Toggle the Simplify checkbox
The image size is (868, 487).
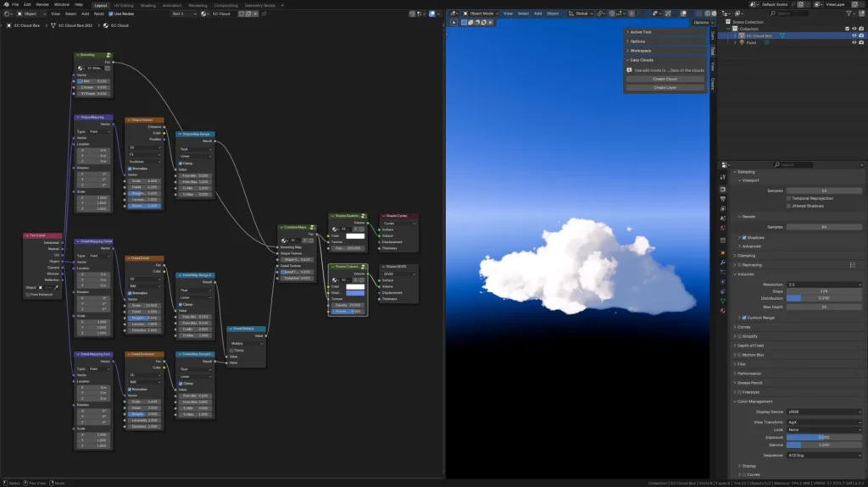[x=739, y=336]
